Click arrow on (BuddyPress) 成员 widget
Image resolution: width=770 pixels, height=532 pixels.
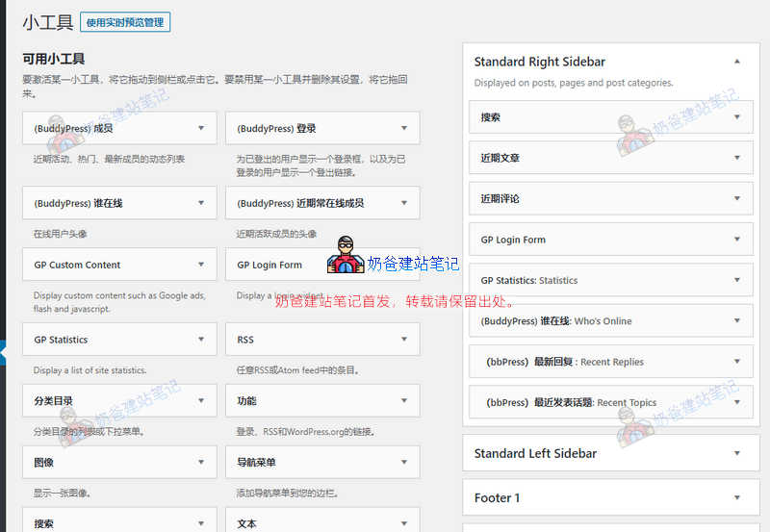[x=201, y=128]
